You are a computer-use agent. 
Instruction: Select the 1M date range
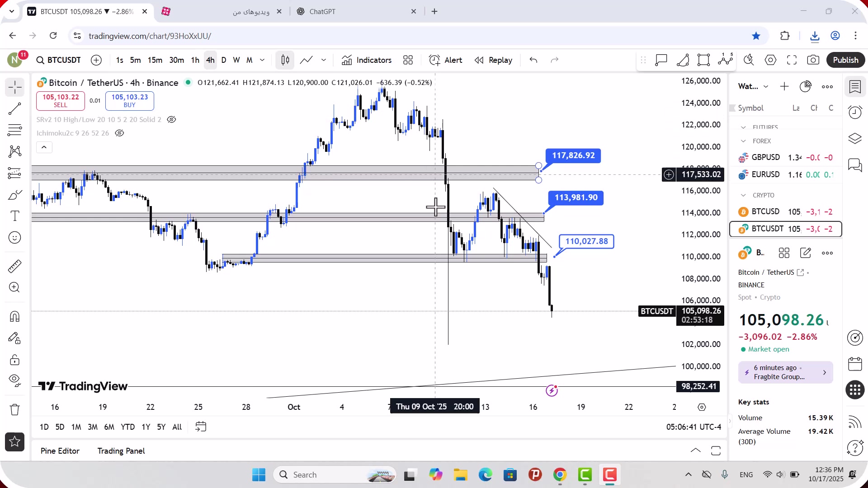point(76,427)
